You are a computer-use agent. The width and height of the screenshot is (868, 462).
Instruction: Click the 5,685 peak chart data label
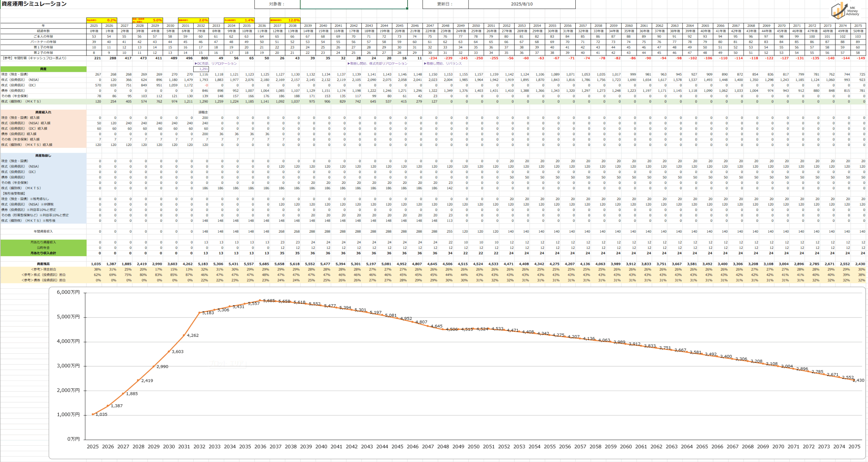(269, 301)
